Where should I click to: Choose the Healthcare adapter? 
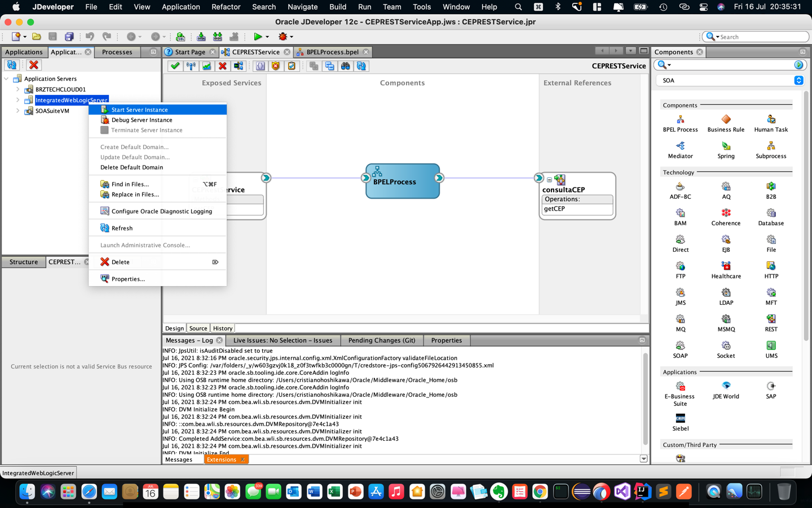[726, 266]
